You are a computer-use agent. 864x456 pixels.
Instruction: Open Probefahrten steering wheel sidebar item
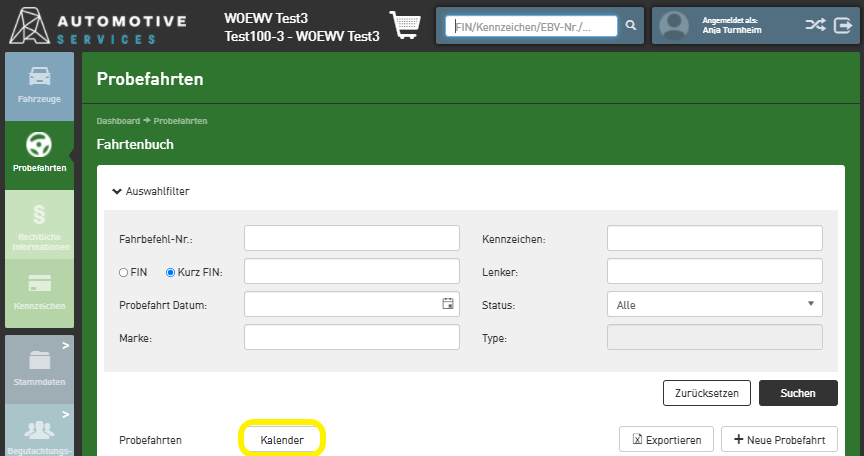pyautogui.click(x=38, y=152)
